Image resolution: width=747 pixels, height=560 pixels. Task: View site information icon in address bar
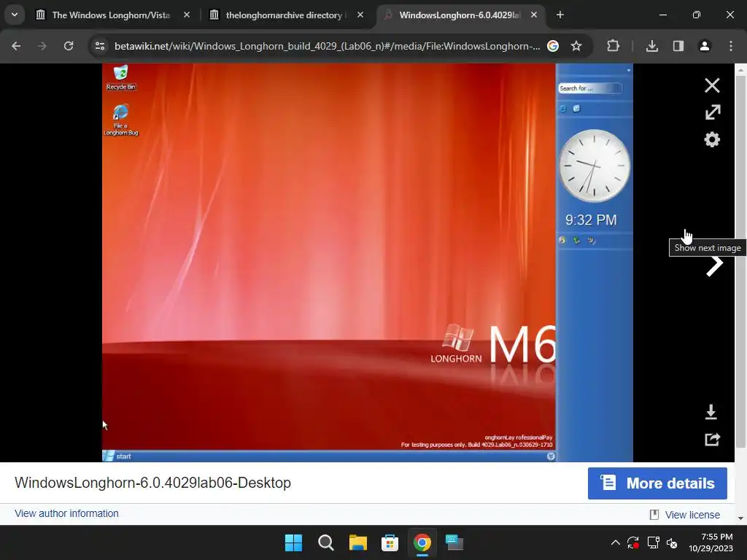pos(100,46)
